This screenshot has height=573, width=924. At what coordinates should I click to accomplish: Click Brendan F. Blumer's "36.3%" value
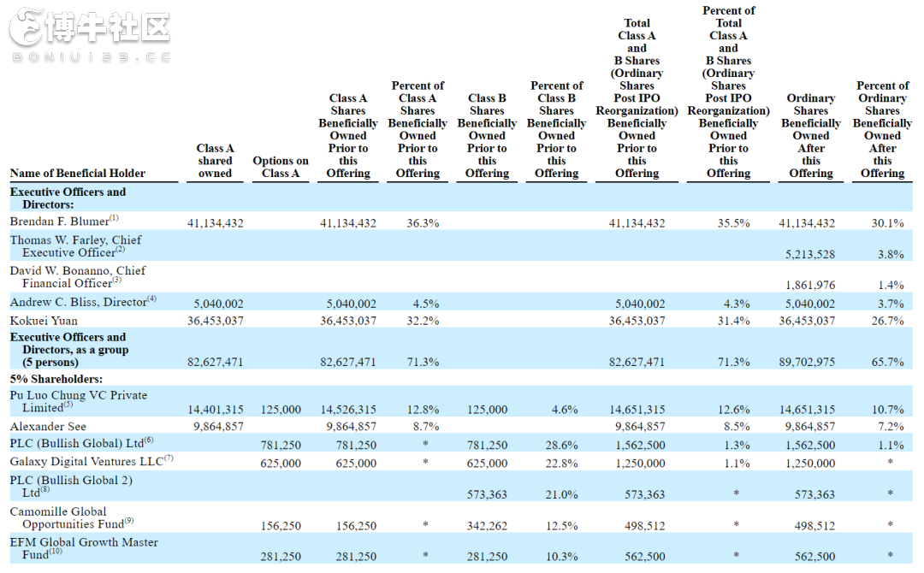[423, 223]
